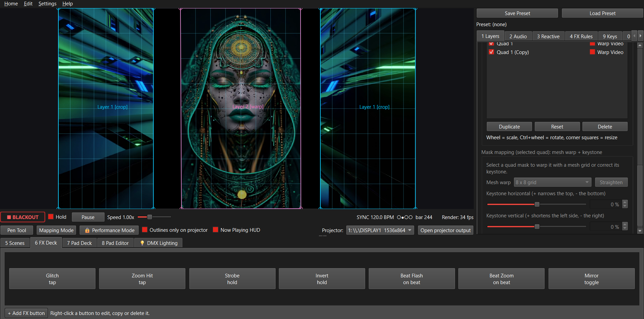Click the lightbulb icon on DMX Lighting tab
This screenshot has width=644, height=319.
142,243
